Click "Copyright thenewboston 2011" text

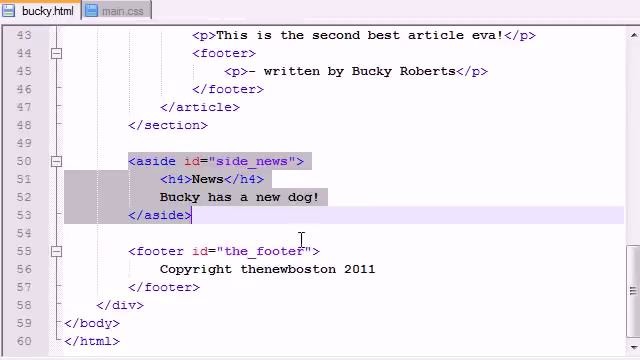coord(267,269)
